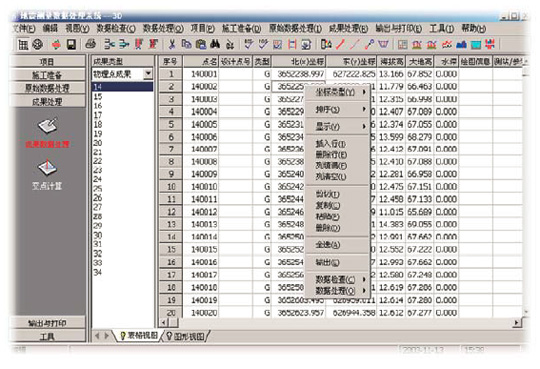Click the left tab scroll arrow
Viewport: 540px width, 369px height.
pos(97,336)
